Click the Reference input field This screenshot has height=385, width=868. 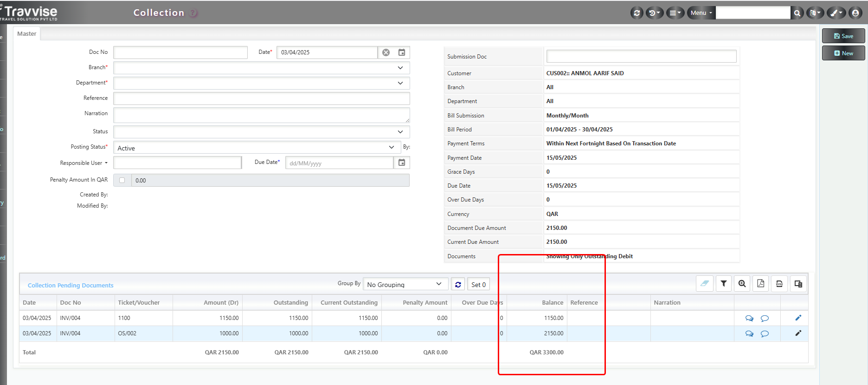262,98
